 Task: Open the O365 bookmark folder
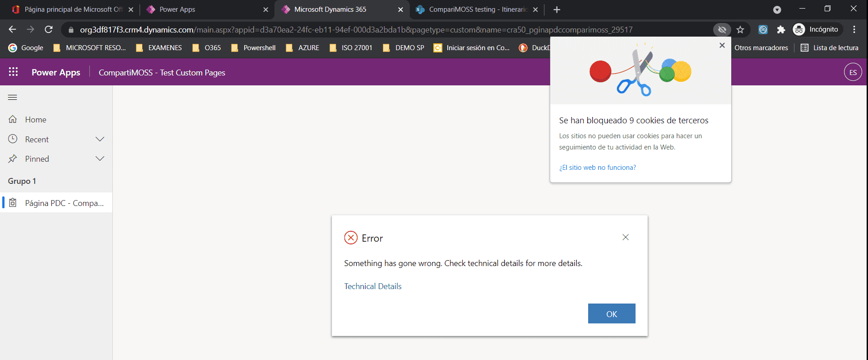(206, 48)
